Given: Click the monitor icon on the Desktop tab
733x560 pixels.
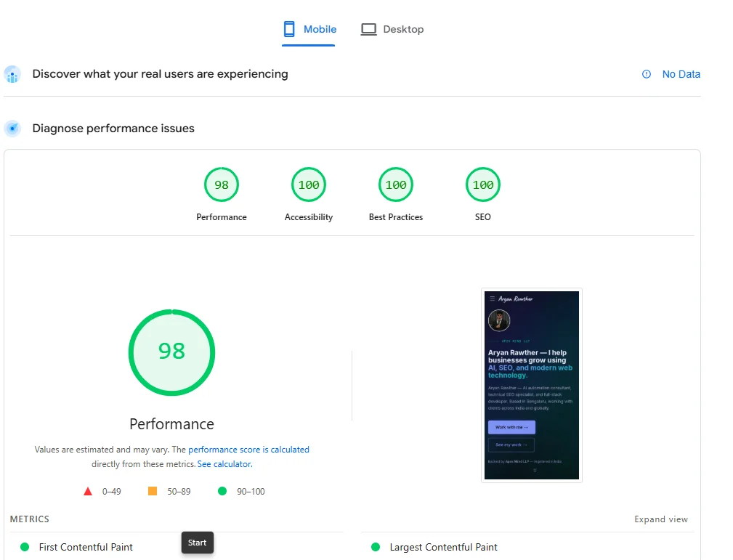Looking at the screenshot, I should tap(369, 28).
